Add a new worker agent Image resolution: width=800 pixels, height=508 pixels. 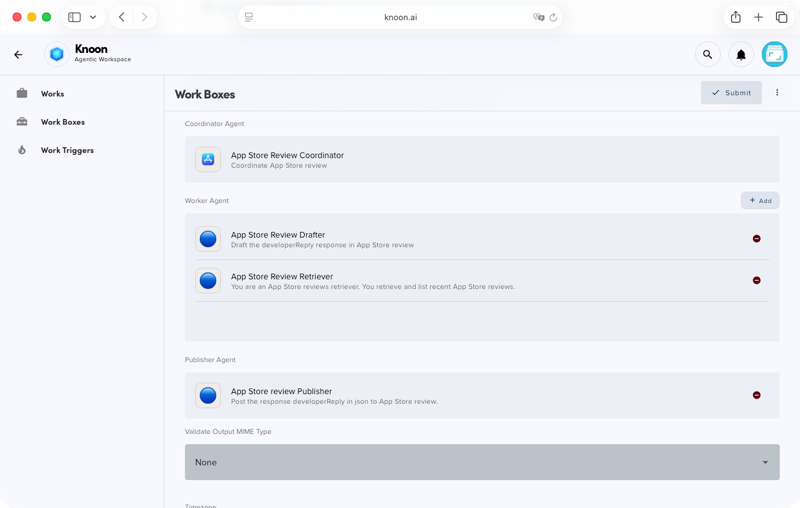pyautogui.click(x=760, y=201)
